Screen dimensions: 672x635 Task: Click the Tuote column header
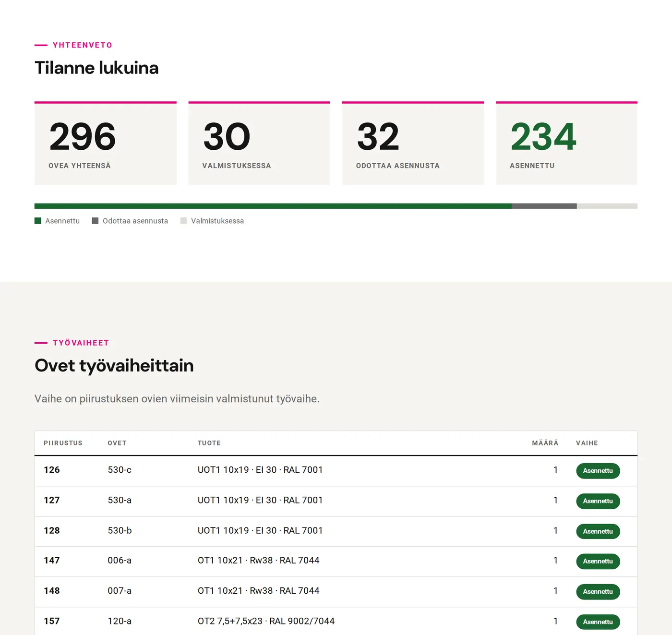click(x=209, y=443)
